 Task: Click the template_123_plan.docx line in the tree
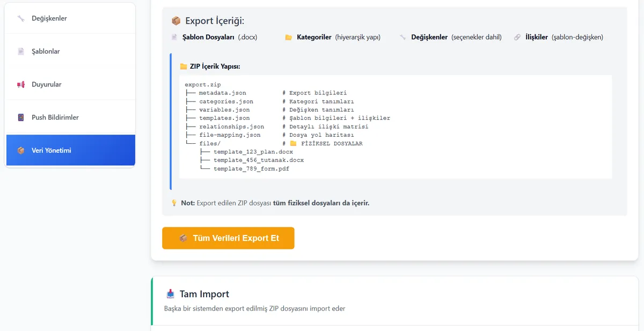[253, 152]
